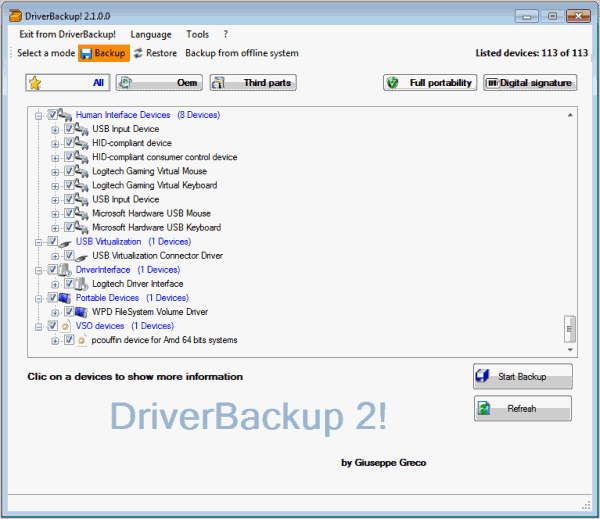The width and height of the screenshot is (600, 519).
Task: Click the Human Interface Devices category icon
Action: [x=65, y=114]
